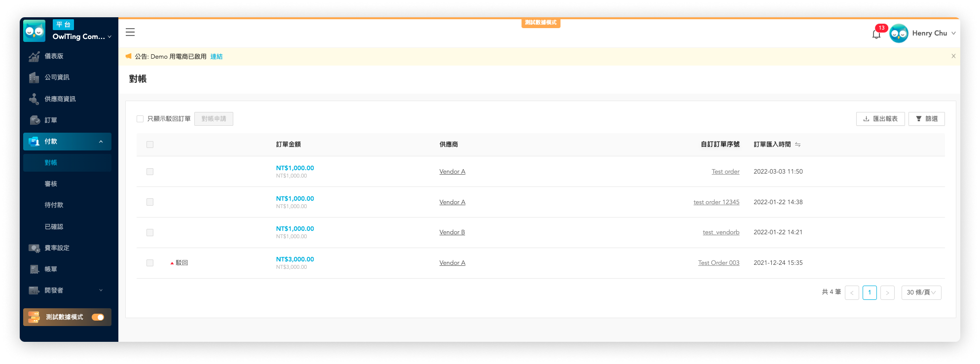Image resolution: width=980 pixels, height=364 pixels.
Task: Check the Test order row checkbox
Action: (150, 172)
